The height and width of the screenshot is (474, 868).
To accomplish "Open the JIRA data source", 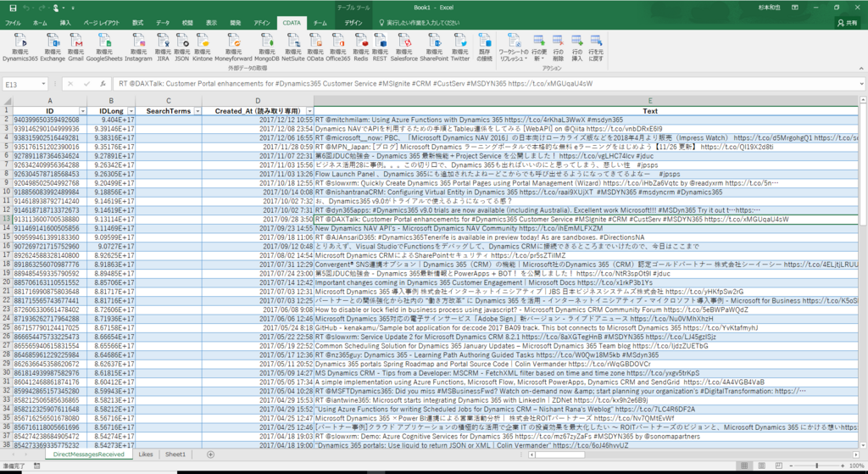I will pyautogui.click(x=163, y=47).
